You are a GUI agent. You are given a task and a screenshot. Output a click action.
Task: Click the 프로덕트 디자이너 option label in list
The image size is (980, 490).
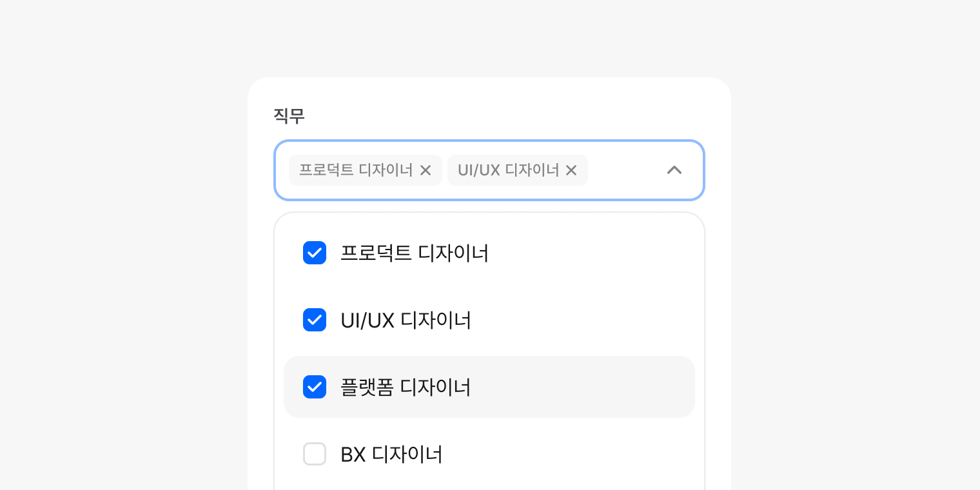[414, 253]
